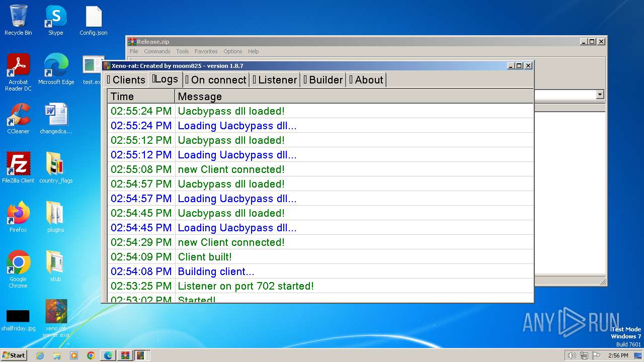Select the 'Listener on port 702 started!' log entry

coord(320,286)
